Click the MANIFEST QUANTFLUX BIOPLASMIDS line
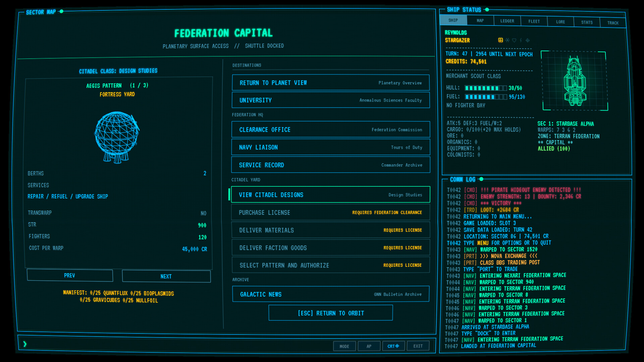644x362 pixels. tap(118, 293)
